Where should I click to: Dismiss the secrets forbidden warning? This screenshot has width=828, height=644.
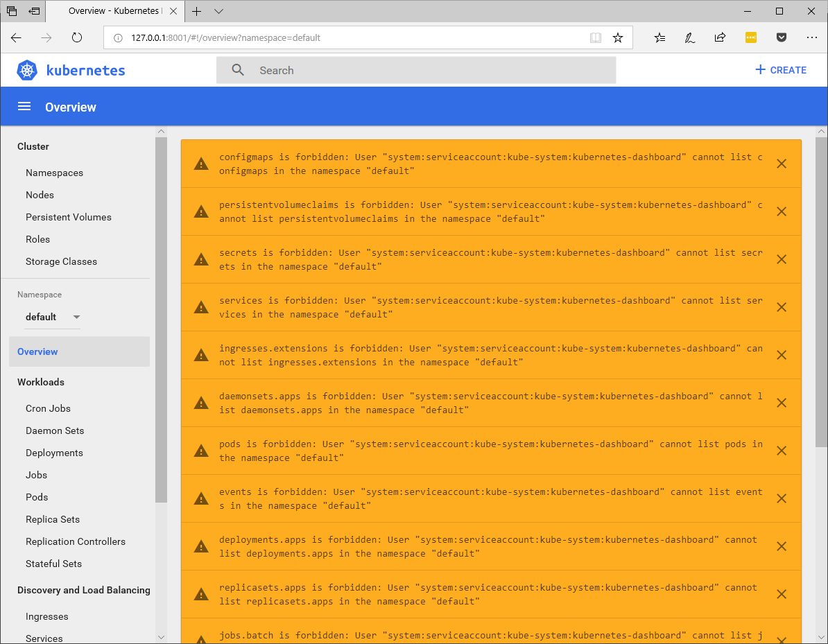(x=782, y=259)
